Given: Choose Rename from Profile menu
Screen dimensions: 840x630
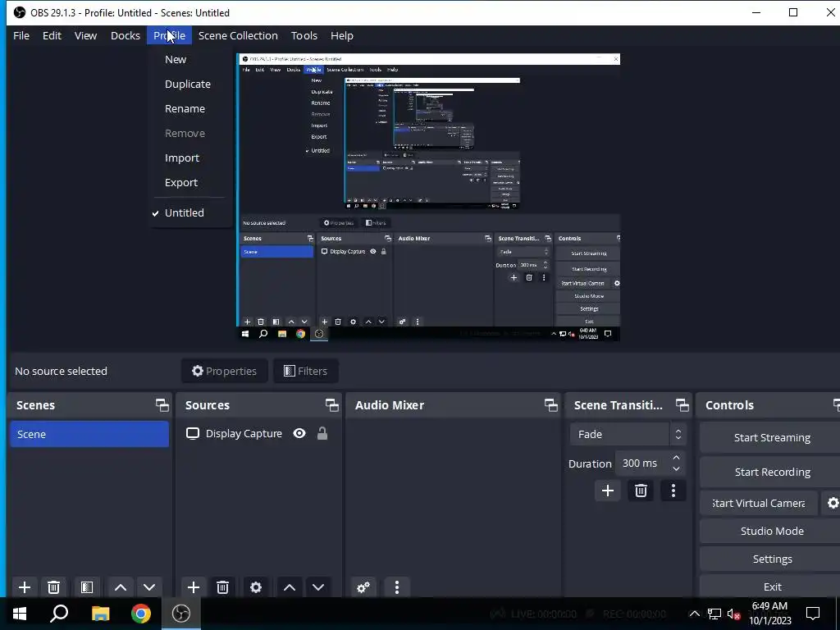Looking at the screenshot, I should pos(185,109).
